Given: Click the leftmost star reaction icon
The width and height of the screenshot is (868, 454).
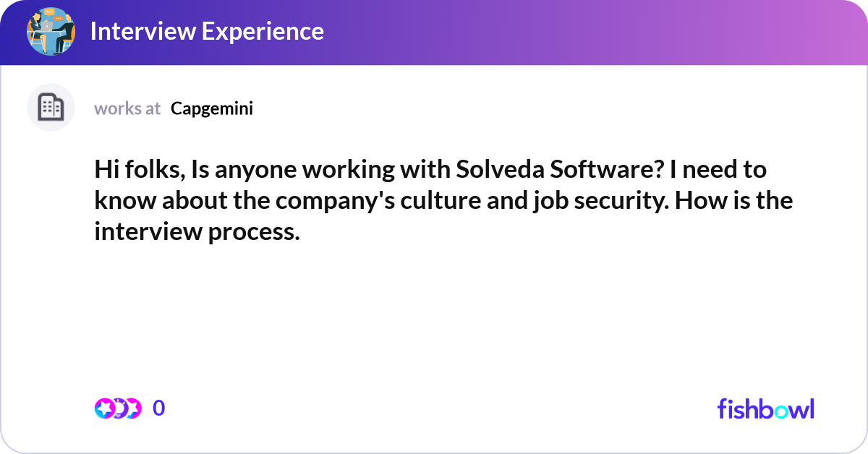Looking at the screenshot, I should (x=105, y=408).
